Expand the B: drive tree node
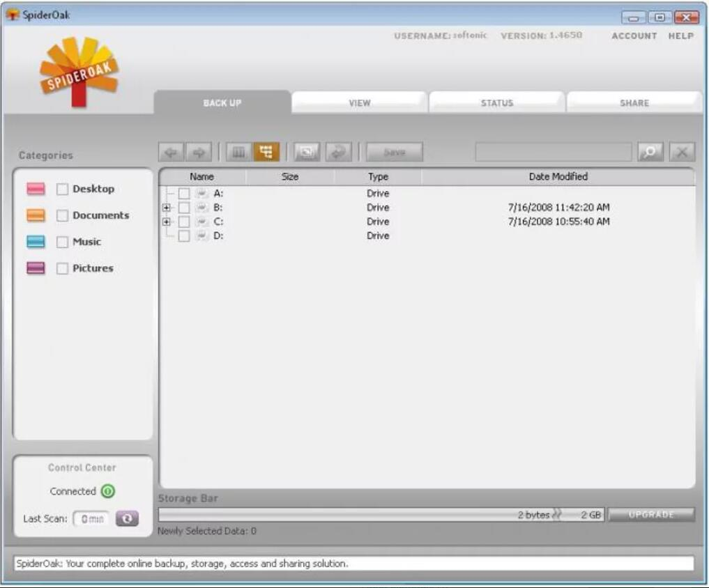 (x=166, y=208)
